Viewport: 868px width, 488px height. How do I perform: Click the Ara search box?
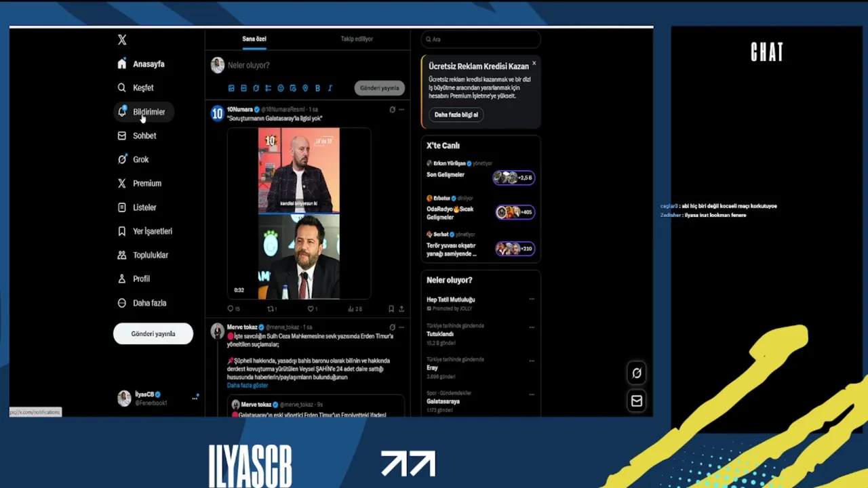[481, 39]
